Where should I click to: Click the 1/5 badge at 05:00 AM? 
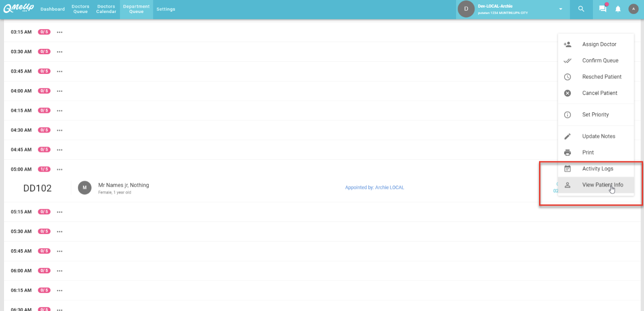click(44, 169)
